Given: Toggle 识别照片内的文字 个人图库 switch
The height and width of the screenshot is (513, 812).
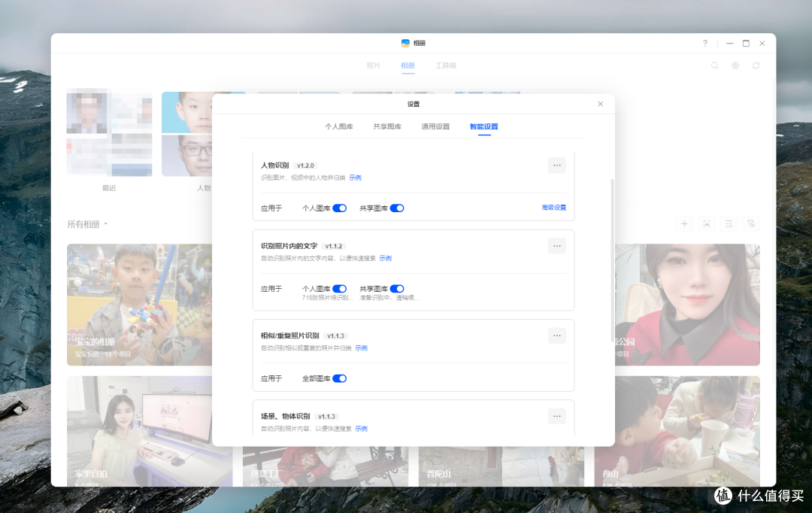Looking at the screenshot, I should pyautogui.click(x=340, y=289).
